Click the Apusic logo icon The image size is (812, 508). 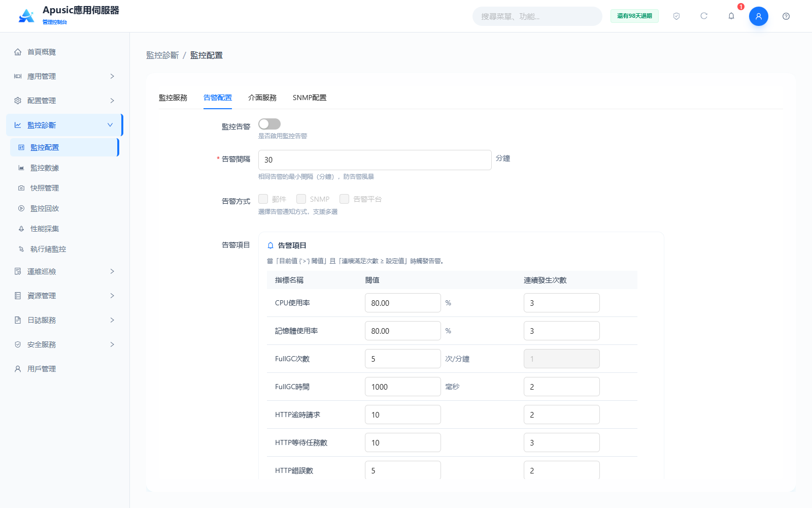26,16
